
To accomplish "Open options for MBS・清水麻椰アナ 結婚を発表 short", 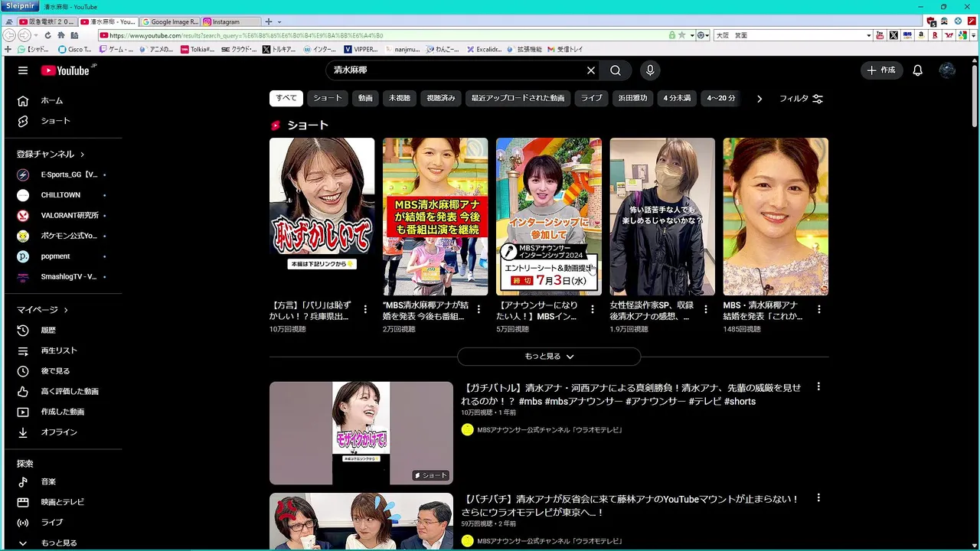I will (819, 309).
